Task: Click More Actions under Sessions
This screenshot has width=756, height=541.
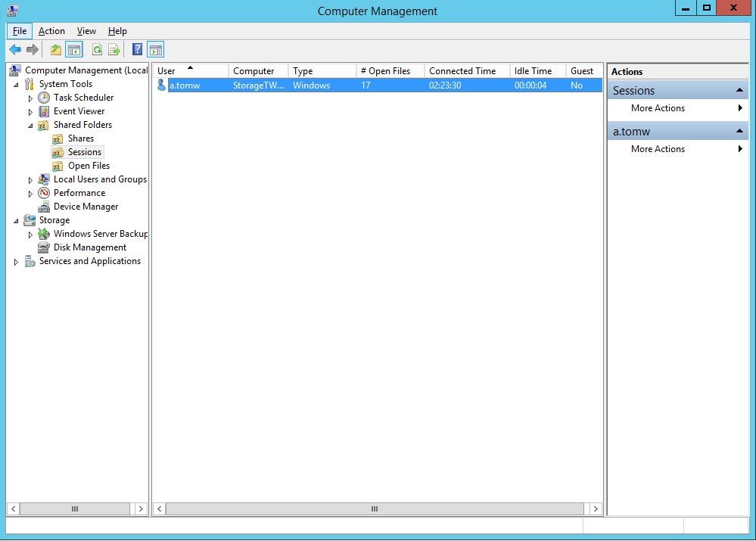Action: 657,108
